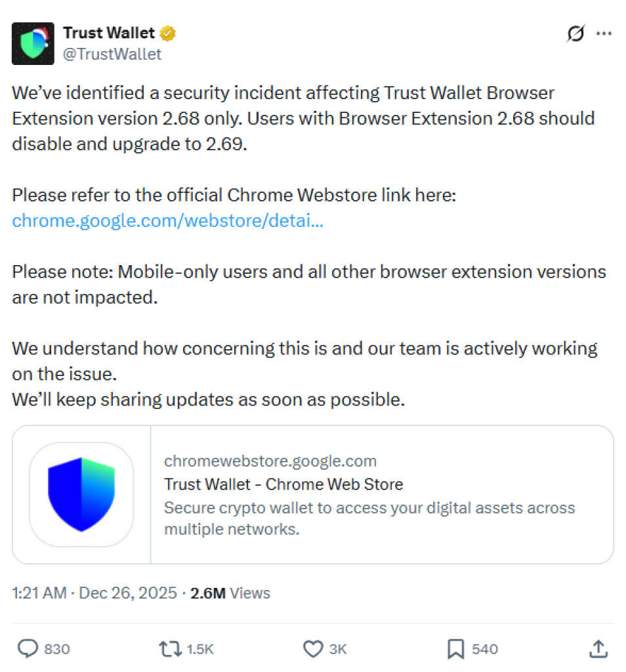Click the chromewebstore.google.com card domain

point(270,461)
